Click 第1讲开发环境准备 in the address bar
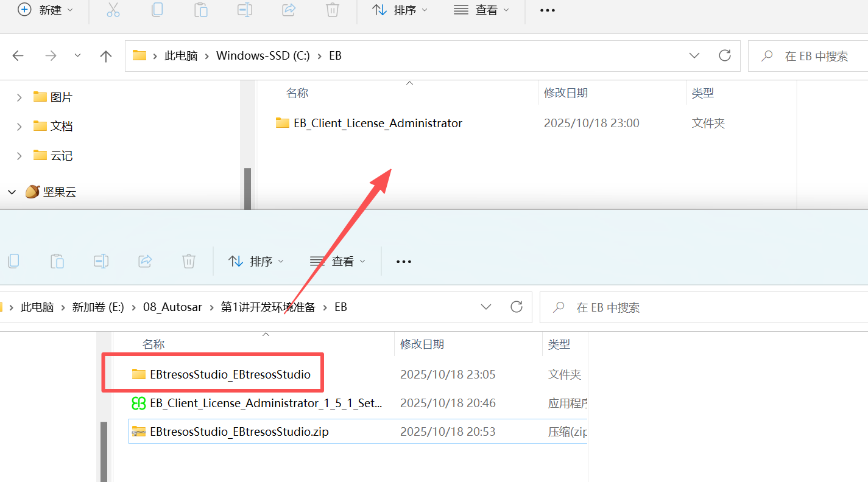Screen dimensions: 868x482 click(x=268, y=307)
